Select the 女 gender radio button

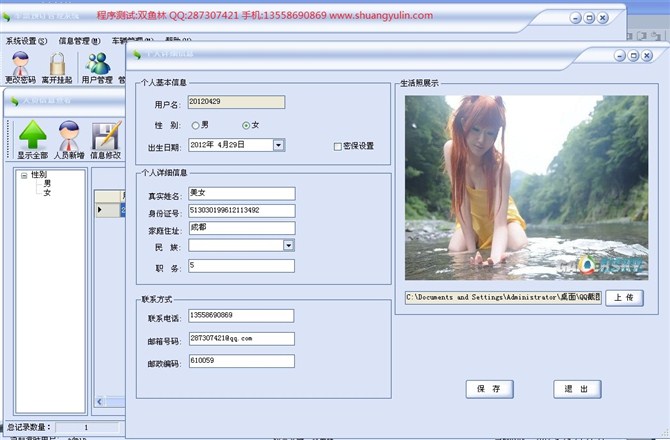pyautogui.click(x=246, y=125)
